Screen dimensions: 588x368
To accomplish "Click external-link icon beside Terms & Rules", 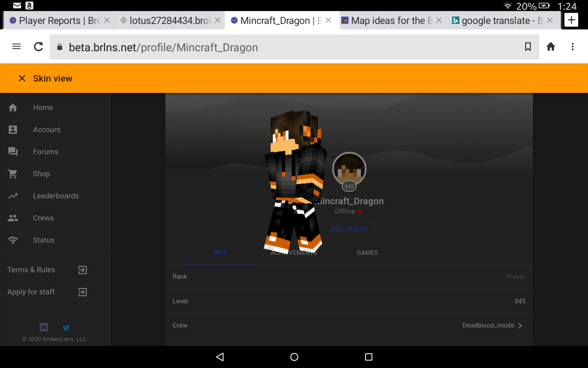I will (83, 270).
